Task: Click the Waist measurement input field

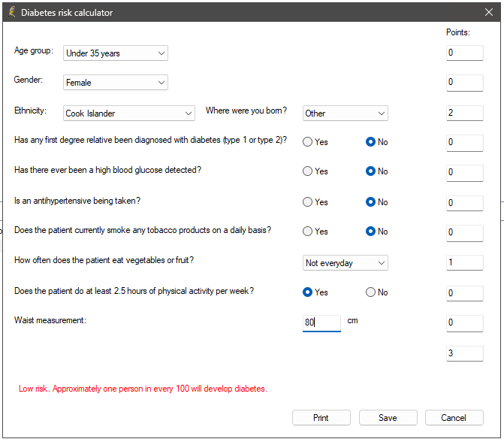Action: (x=321, y=323)
